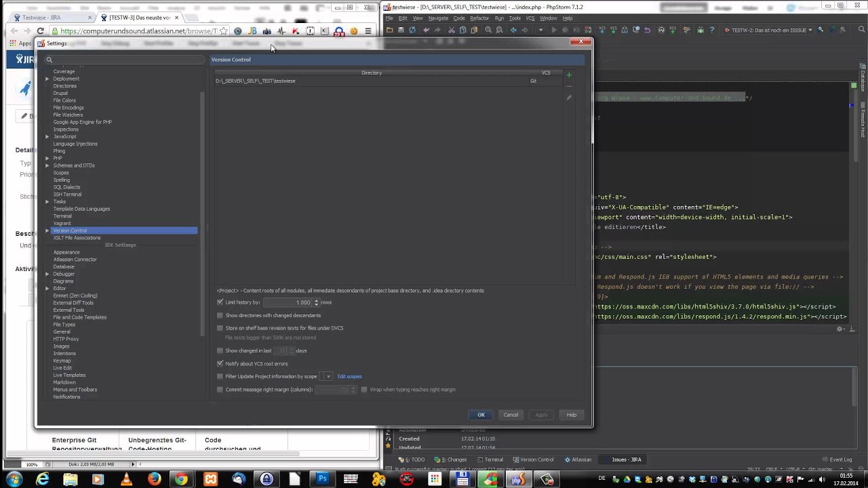Image resolution: width=868 pixels, height=488 pixels.
Task: Open Navigate menu in PhpStorm
Action: [438, 18]
